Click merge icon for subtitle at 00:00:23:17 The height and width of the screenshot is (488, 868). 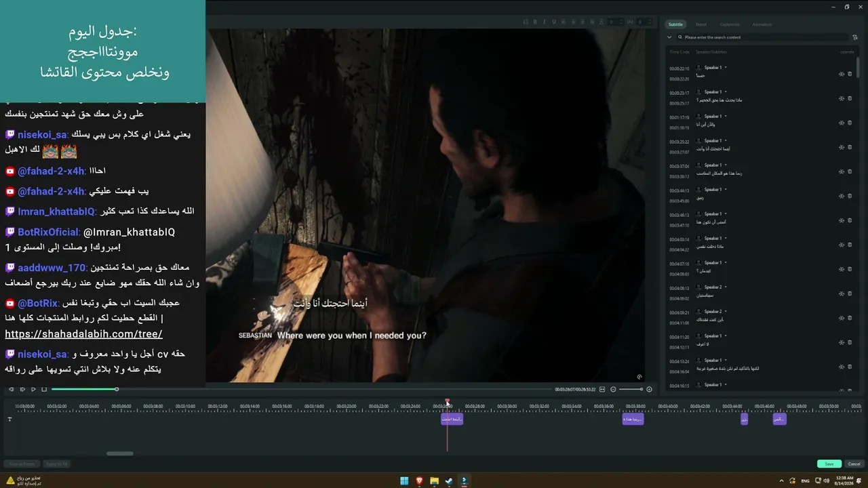coord(842,98)
